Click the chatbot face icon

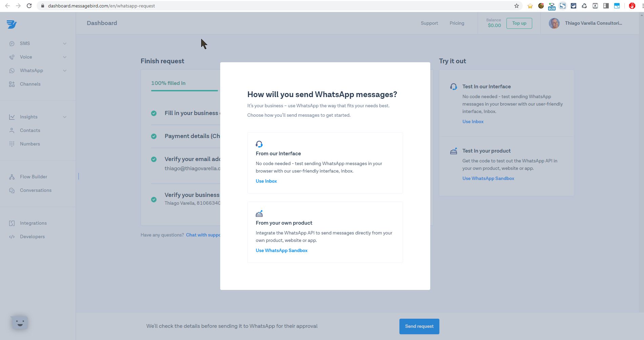(20, 322)
